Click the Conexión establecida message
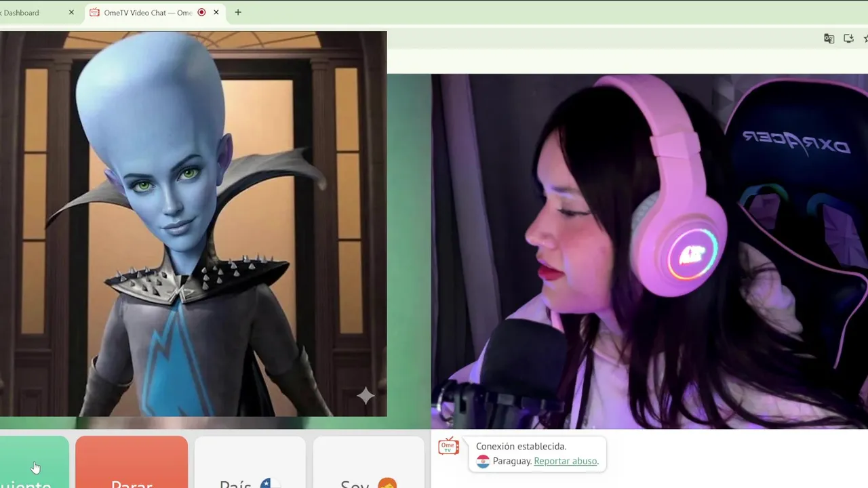The height and width of the screenshot is (488, 868). pyautogui.click(x=521, y=446)
